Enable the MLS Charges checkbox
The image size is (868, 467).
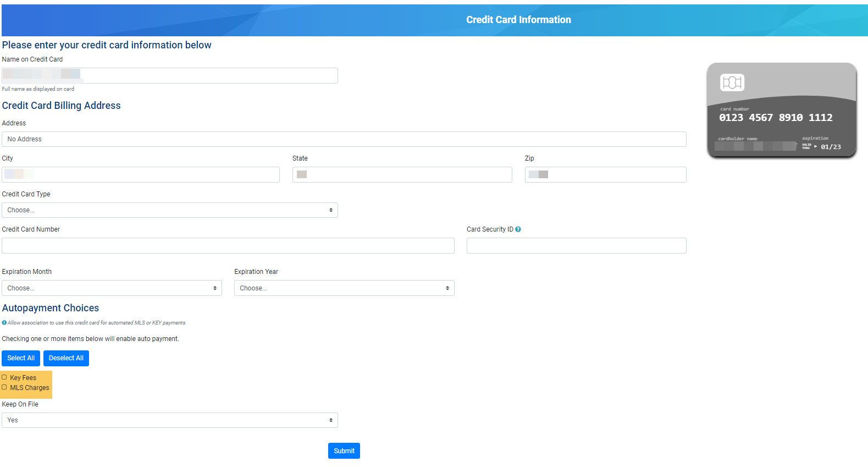tap(4, 387)
